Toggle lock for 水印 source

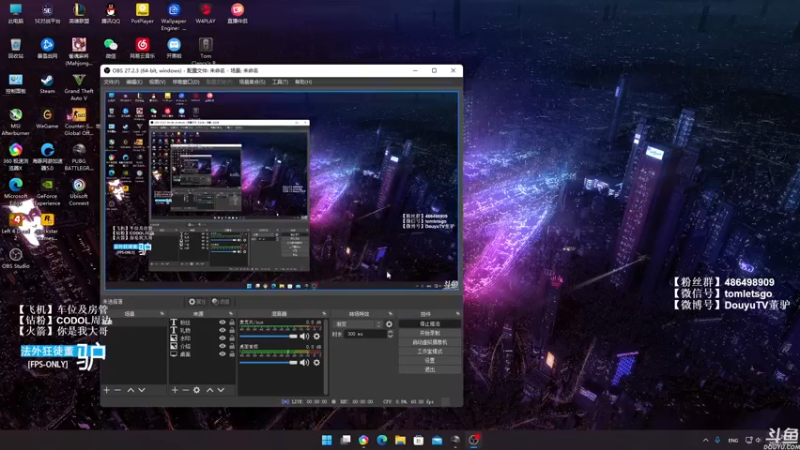pos(232,338)
